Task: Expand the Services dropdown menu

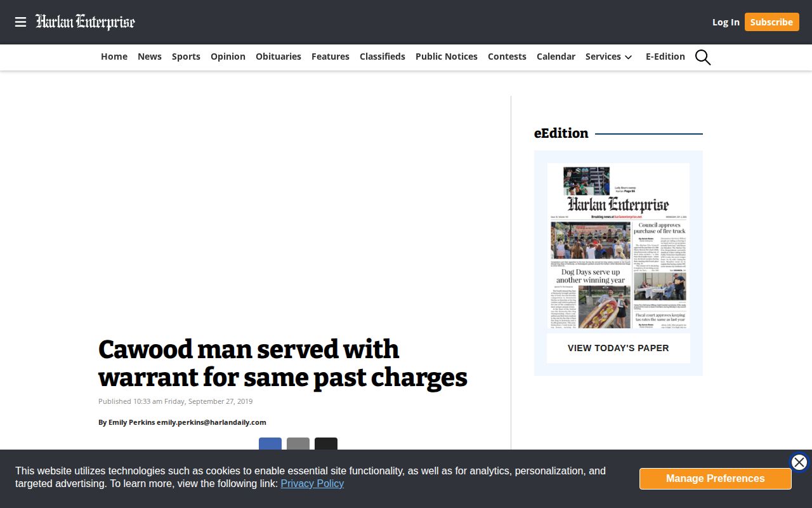Action: [608, 57]
